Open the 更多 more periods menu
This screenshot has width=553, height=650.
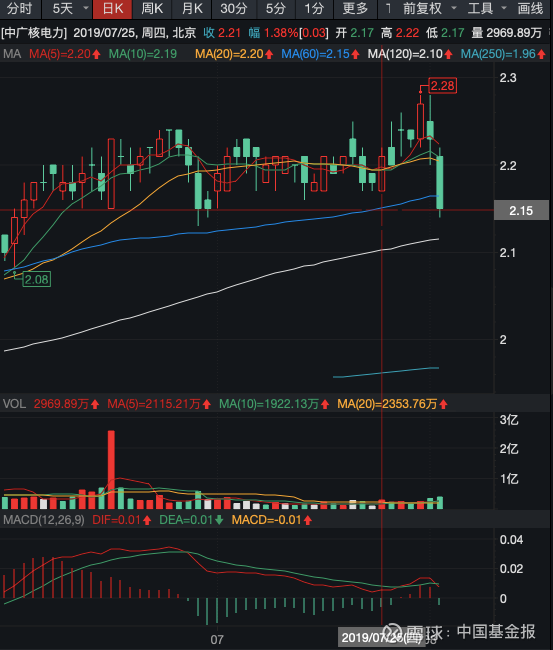355,9
